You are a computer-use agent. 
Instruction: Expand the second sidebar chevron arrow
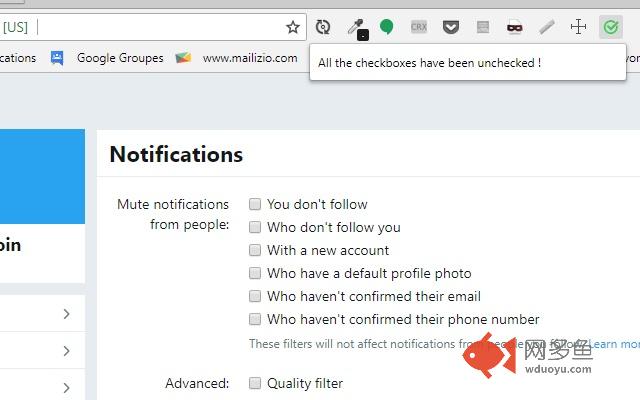pos(67,351)
